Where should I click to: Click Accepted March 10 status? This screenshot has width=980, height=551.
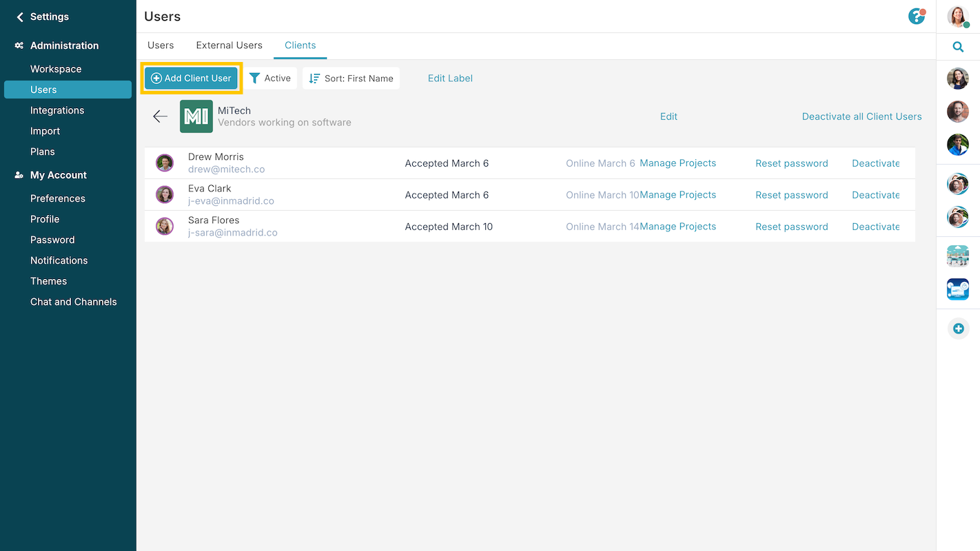(449, 227)
